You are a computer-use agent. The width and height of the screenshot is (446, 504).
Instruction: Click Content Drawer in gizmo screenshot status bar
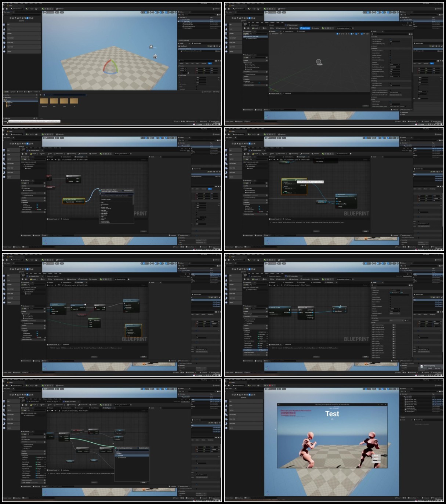[5, 121]
